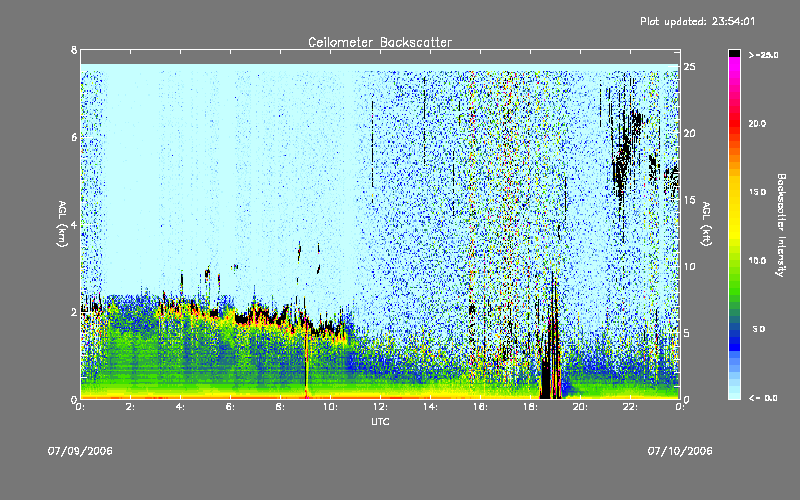Select the end date 07/10/2006
Viewport: 800px width, 500px height.
680,451
